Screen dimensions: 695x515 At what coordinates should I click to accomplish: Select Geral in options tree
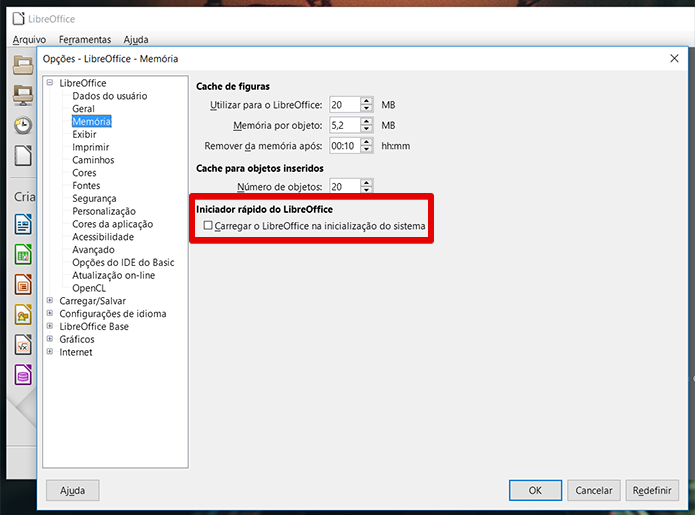pos(83,109)
